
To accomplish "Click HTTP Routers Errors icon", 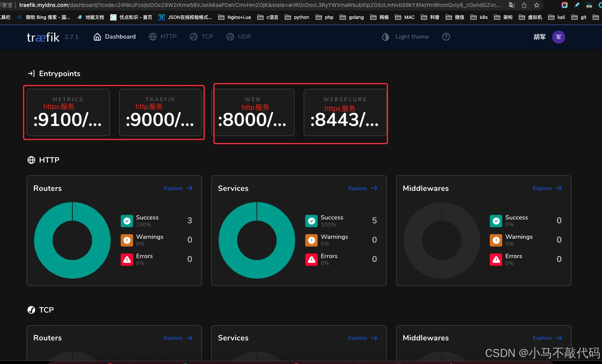I will click(127, 260).
